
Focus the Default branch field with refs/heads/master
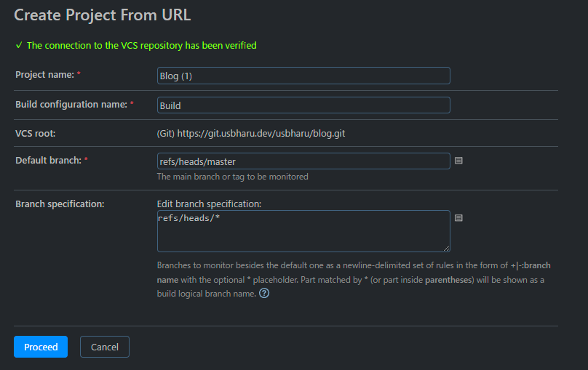click(x=303, y=161)
